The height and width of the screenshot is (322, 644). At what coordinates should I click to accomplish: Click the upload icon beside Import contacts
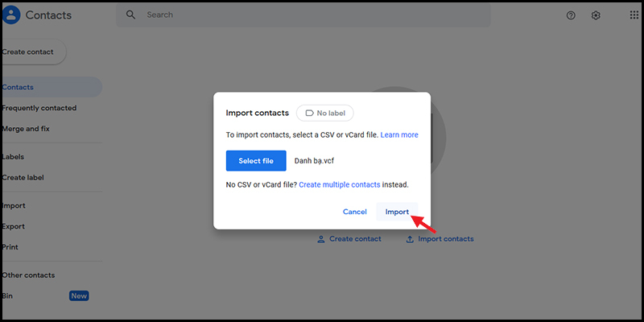[x=410, y=239]
